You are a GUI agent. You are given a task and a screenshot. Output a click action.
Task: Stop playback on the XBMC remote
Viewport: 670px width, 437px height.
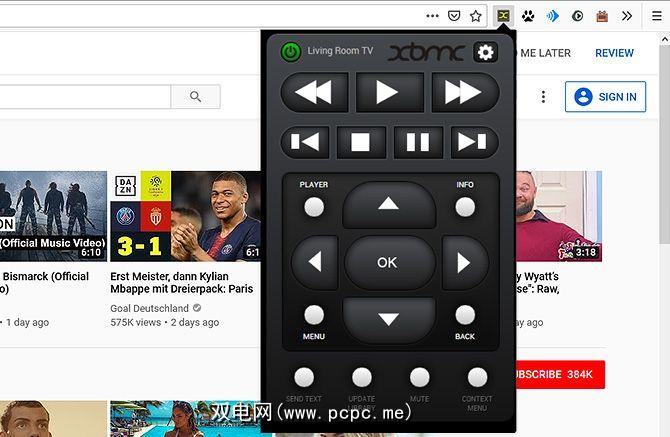point(361,142)
